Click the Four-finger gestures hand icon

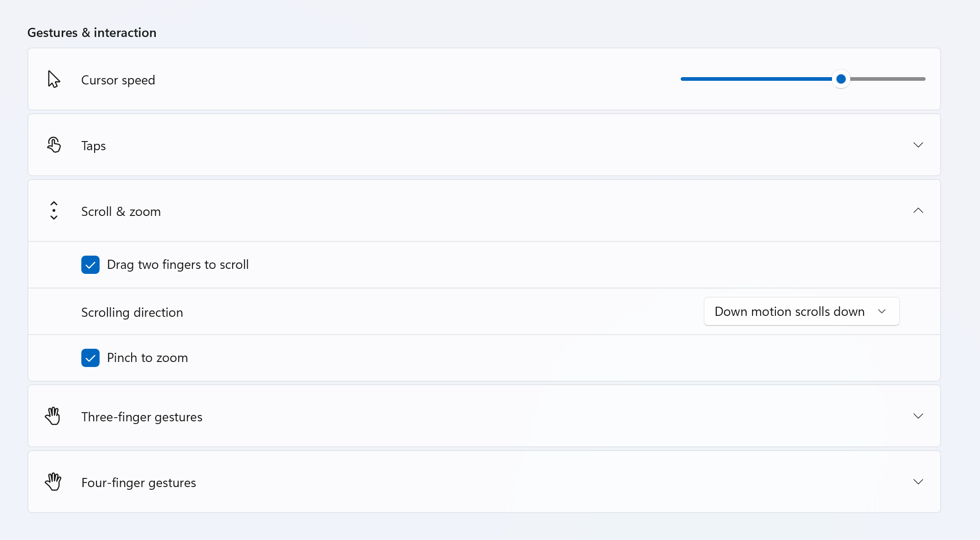pyautogui.click(x=53, y=482)
